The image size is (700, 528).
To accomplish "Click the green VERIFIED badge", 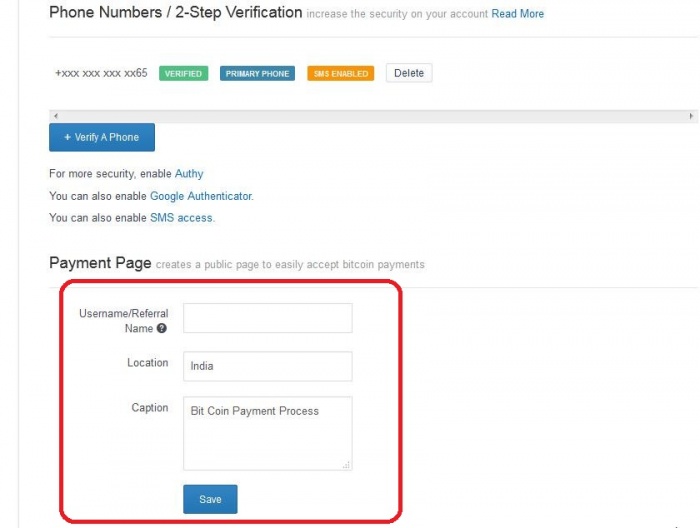I will (183, 74).
